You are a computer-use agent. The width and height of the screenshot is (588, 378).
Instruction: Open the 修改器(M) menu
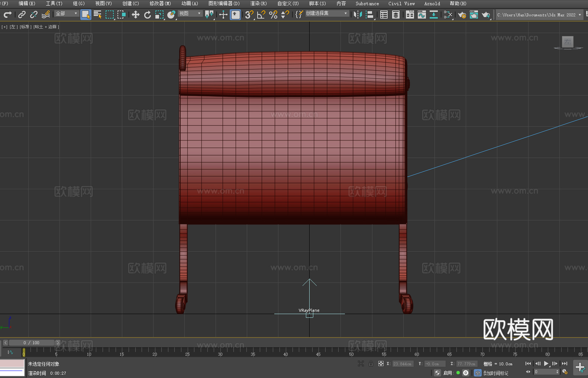[x=160, y=3]
